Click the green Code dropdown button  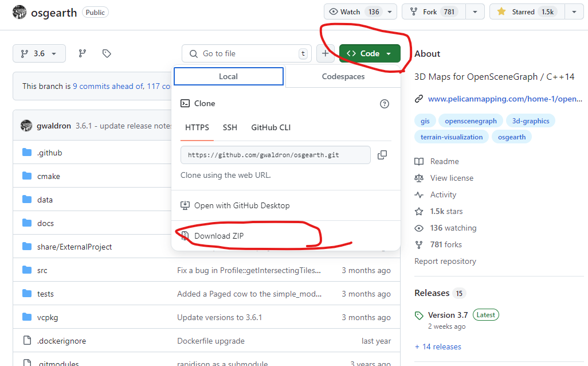click(370, 54)
